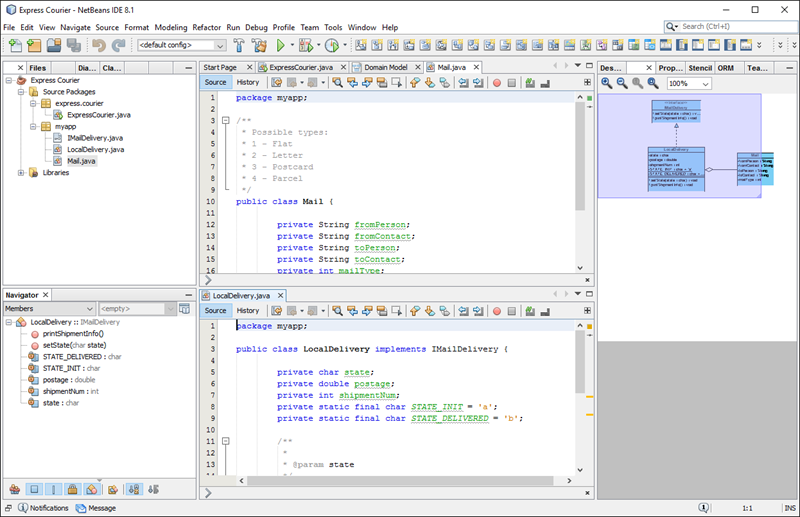Image resolution: width=800 pixels, height=517 pixels.
Task: Collapse the Source Packages node
Action: point(21,92)
